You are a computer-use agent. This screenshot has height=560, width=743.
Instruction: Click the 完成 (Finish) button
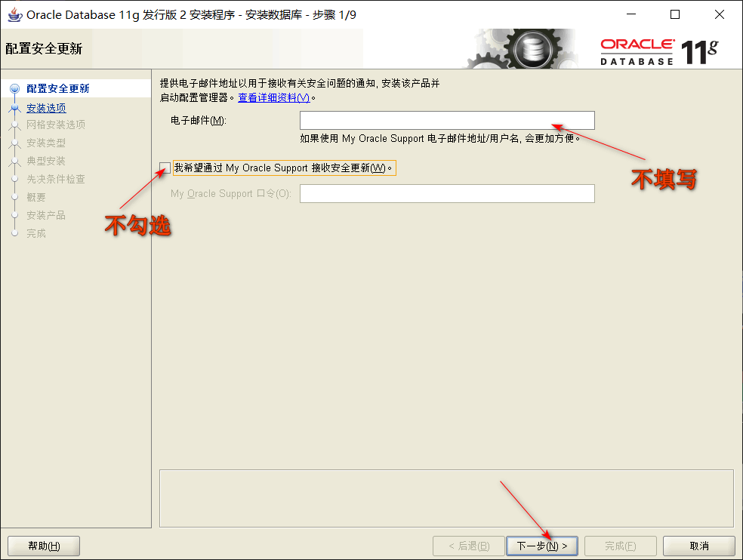(x=620, y=546)
